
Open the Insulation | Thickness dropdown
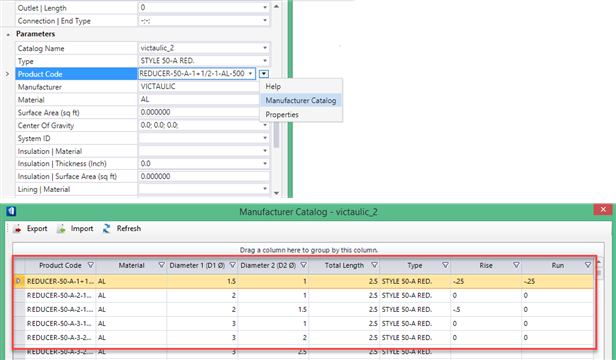tap(265, 163)
